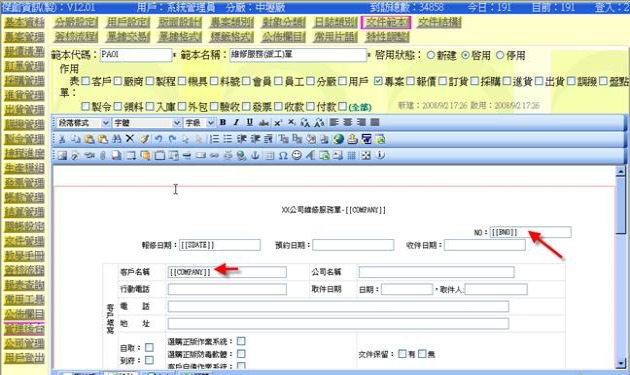Viewport: 630px width, 375px height.
Task: Insert a numbered list
Action: (214, 139)
